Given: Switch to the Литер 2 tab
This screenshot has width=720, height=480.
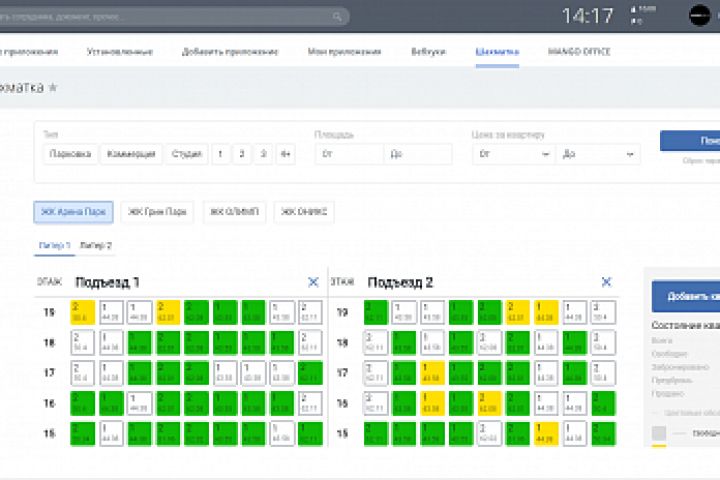Looking at the screenshot, I should (97, 245).
